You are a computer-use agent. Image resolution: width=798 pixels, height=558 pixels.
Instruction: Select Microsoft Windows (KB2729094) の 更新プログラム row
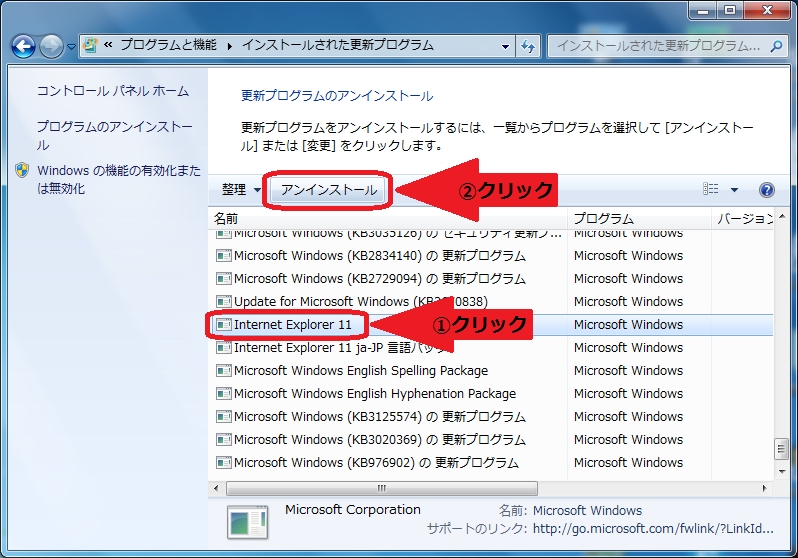493,278
